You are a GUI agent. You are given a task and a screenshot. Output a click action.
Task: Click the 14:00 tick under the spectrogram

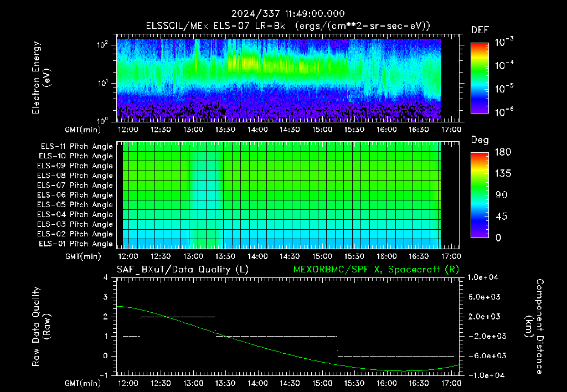(x=257, y=130)
